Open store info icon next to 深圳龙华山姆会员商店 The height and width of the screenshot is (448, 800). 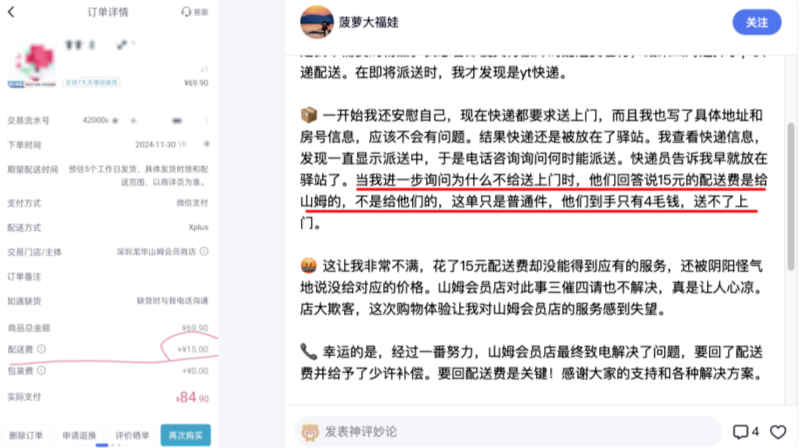tap(204, 252)
